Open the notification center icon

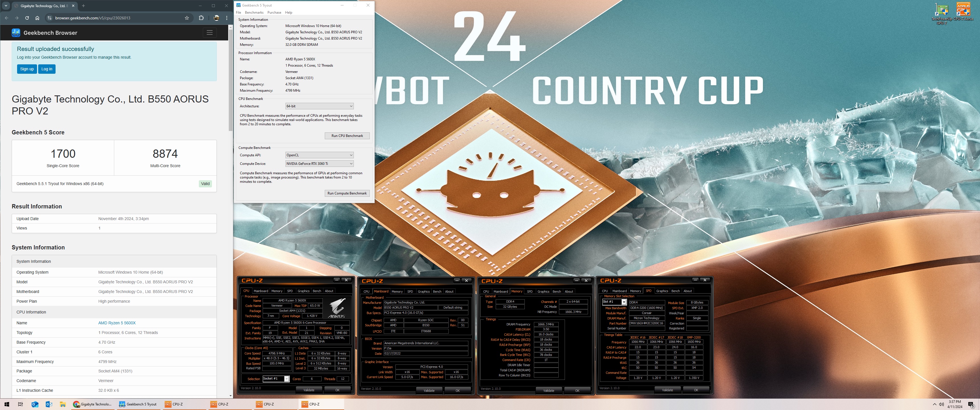[971, 404]
